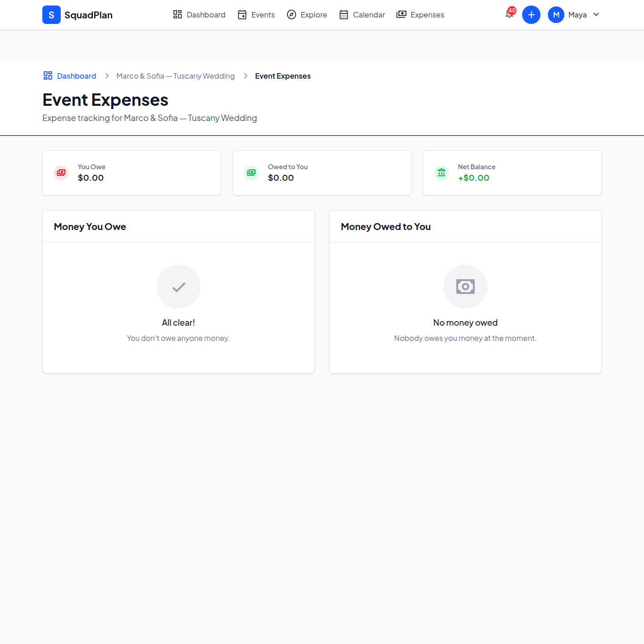The height and width of the screenshot is (644, 644).
Task: Click the breadcrumb dashboard grid icon
Action: [48, 75]
